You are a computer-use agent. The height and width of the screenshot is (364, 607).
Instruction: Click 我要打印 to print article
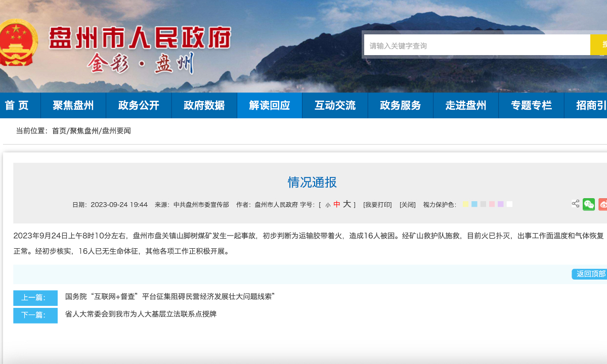click(377, 205)
